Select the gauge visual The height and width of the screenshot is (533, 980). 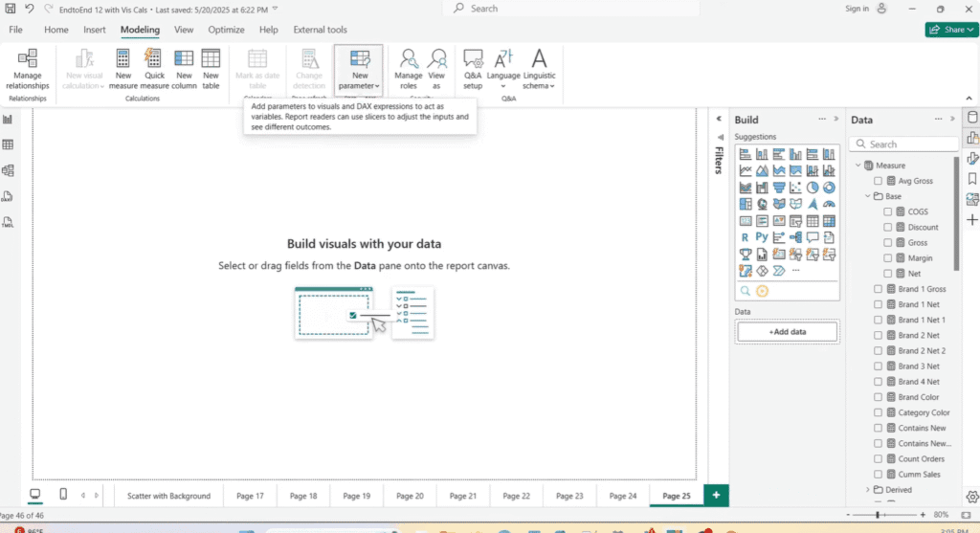829,204
